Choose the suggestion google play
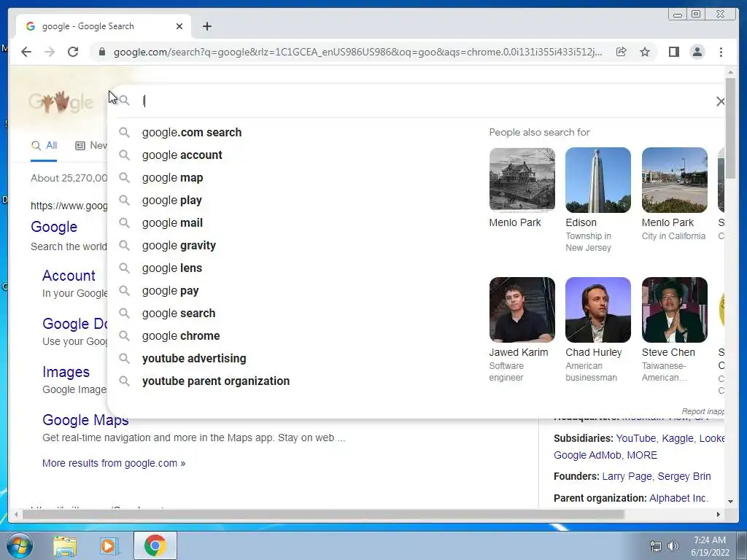 click(172, 200)
